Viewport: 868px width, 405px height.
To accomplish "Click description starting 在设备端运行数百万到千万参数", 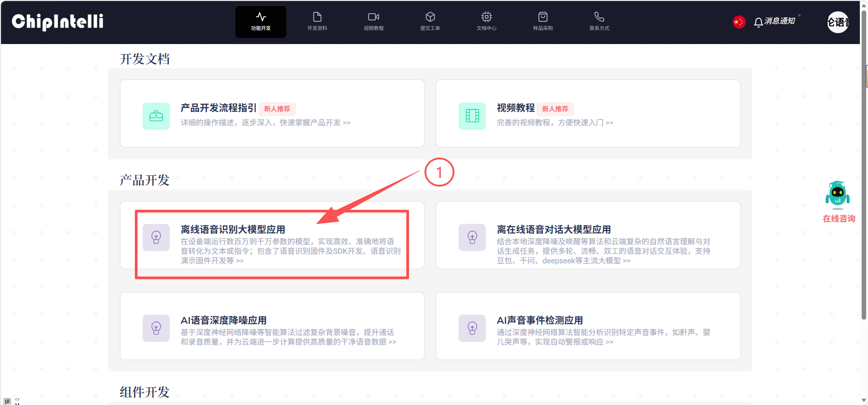I will (x=291, y=251).
